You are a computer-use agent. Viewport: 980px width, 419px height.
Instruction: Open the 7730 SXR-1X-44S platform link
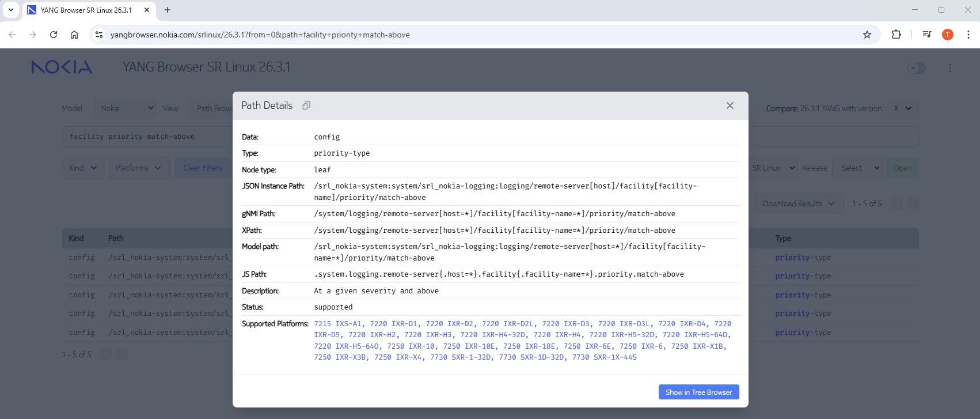(604, 357)
